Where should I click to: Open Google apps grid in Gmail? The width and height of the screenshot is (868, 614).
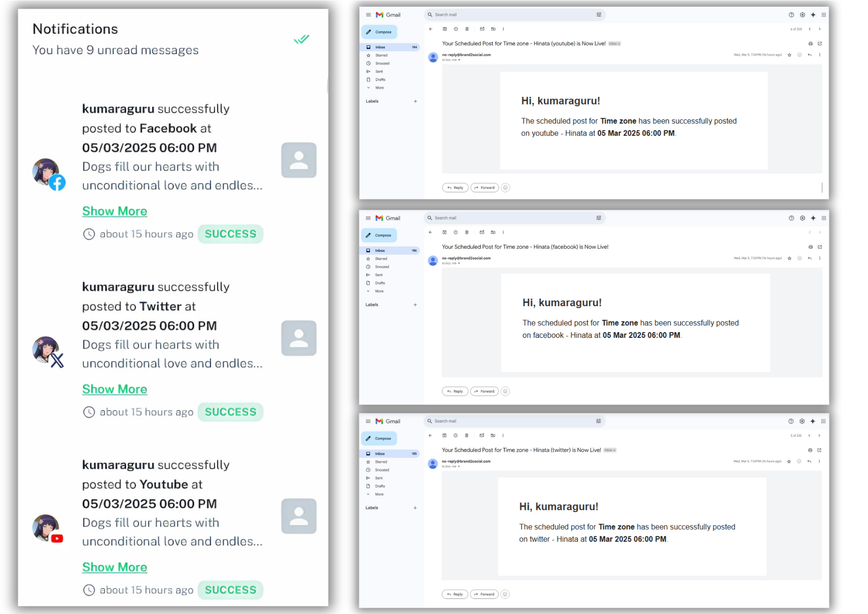point(823,14)
